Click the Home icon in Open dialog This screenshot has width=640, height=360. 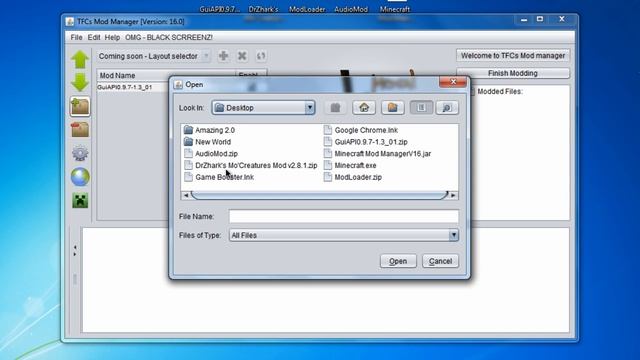[x=364, y=108]
